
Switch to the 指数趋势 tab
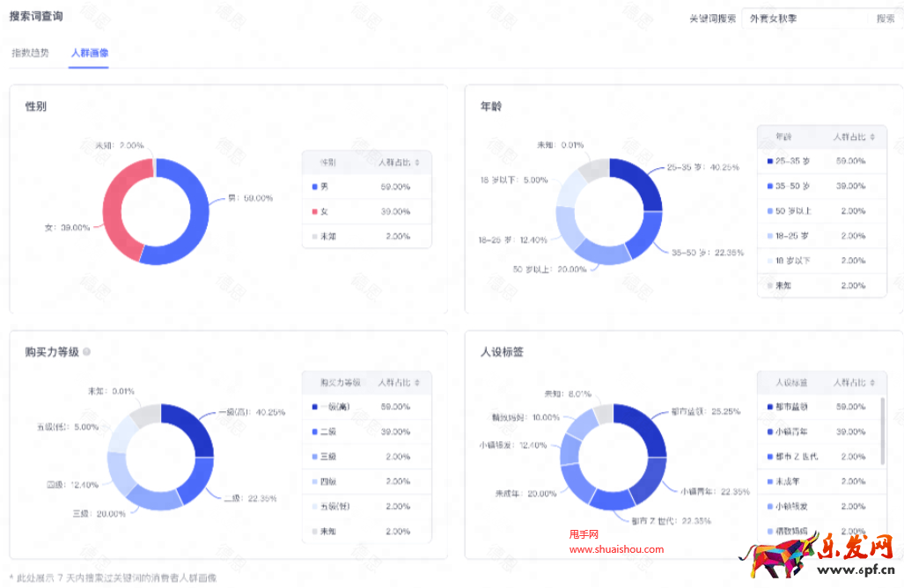[31, 53]
